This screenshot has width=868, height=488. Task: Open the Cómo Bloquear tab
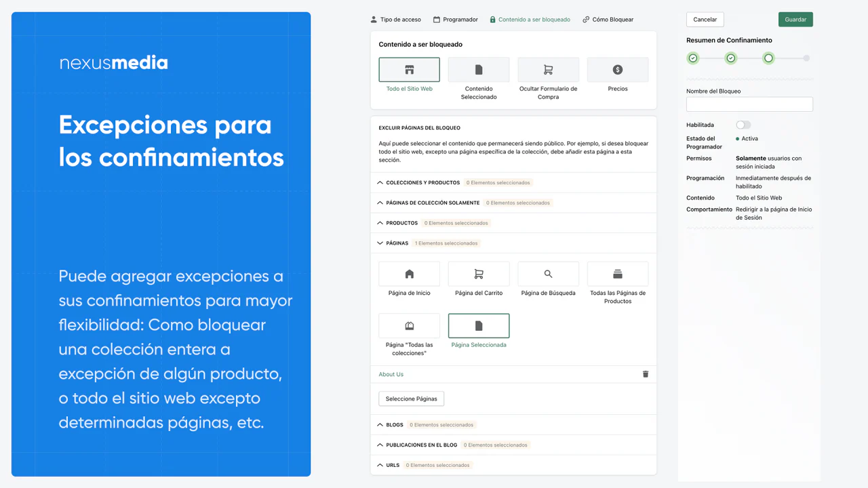point(608,20)
